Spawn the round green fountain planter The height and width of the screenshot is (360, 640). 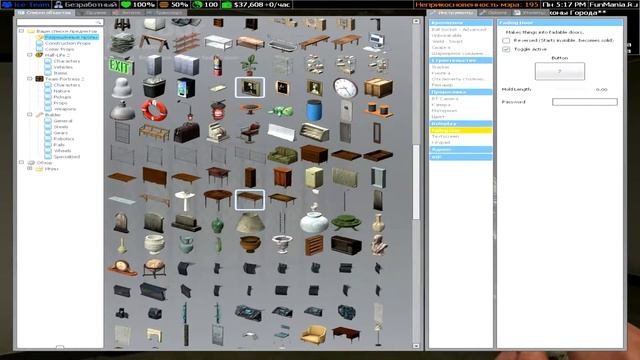[x=346, y=222]
